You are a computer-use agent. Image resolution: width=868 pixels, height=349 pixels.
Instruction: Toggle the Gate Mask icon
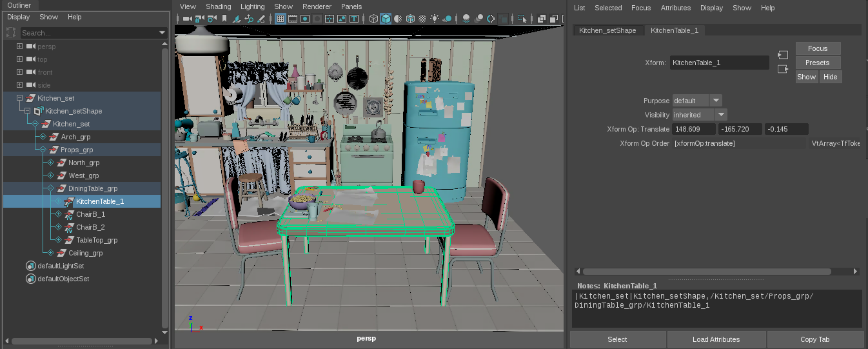click(x=317, y=19)
